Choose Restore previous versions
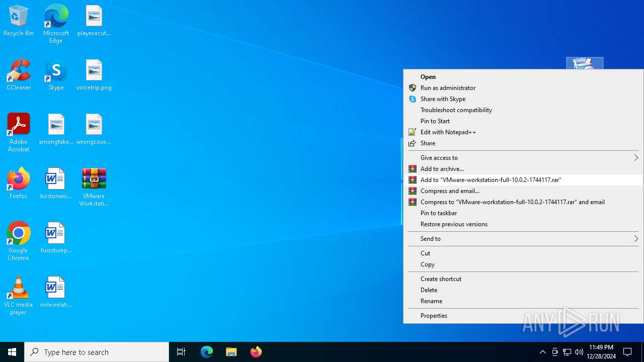 [x=523, y=224]
